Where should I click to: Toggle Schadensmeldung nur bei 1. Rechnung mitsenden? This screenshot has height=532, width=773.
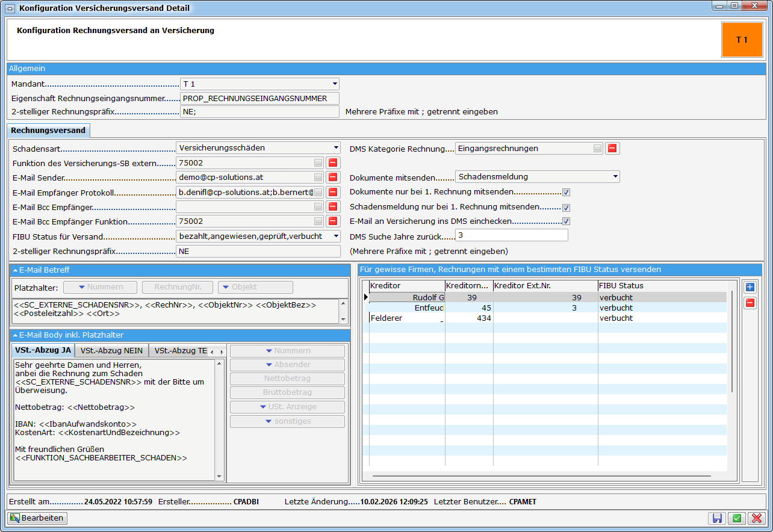click(x=566, y=207)
